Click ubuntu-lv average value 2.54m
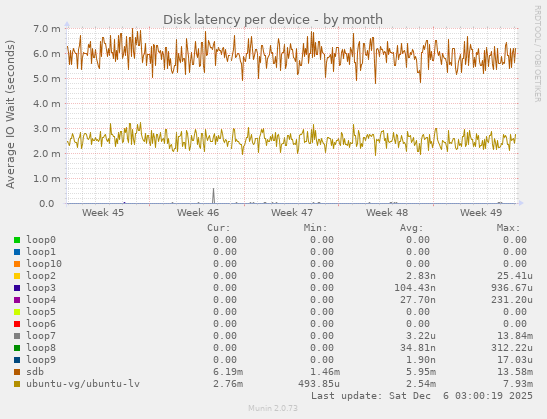This screenshot has height=419, width=547. click(421, 384)
